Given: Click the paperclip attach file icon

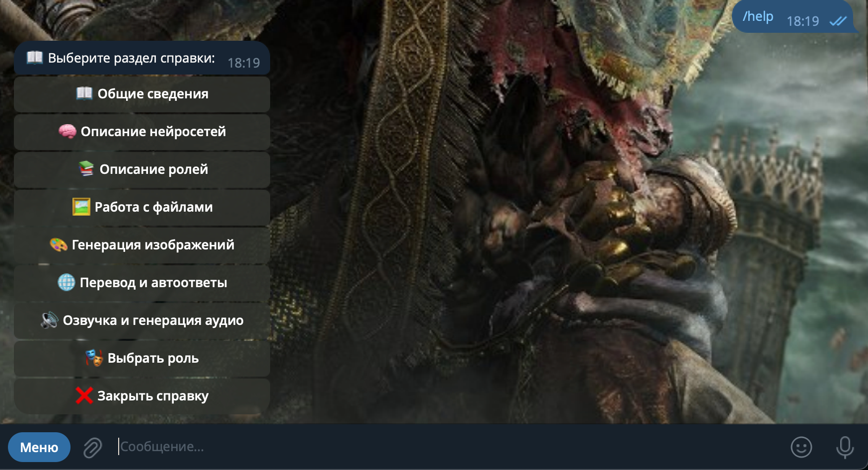Looking at the screenshot, I should 92,447.
